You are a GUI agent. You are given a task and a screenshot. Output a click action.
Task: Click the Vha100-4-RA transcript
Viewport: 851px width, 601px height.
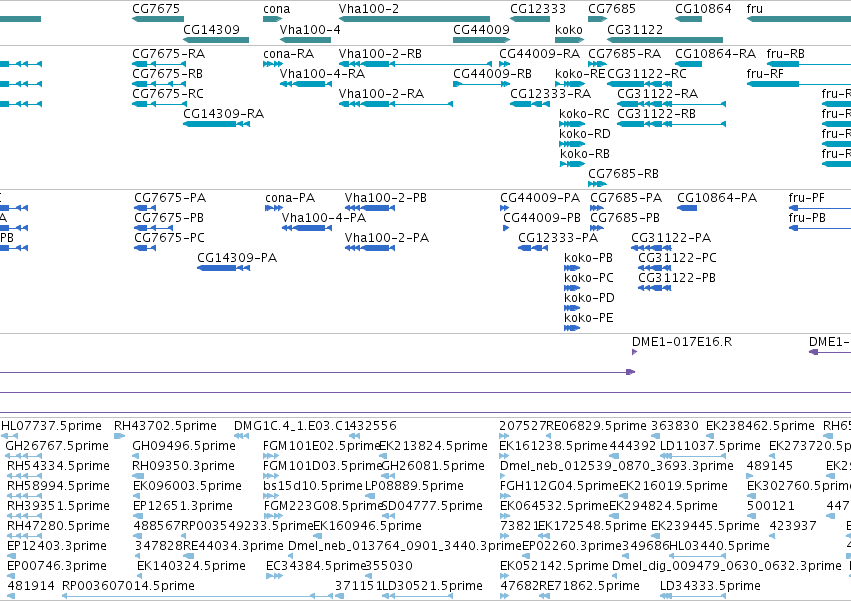[306, 84]
